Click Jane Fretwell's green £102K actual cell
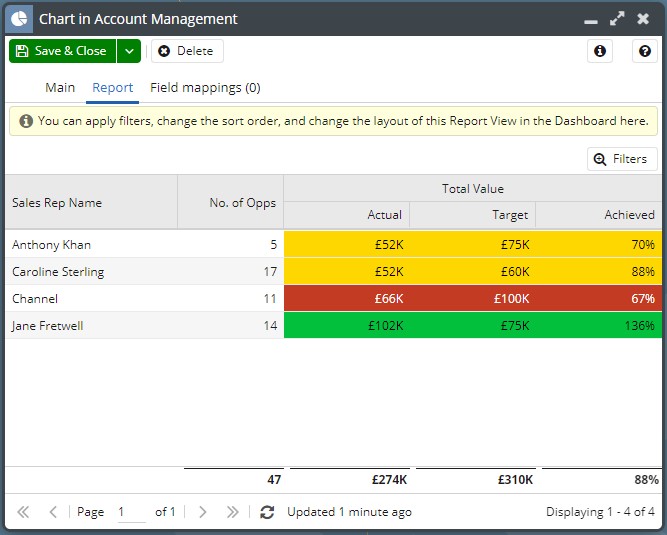The height and width of the screenshot is (535, 667). 347,325
